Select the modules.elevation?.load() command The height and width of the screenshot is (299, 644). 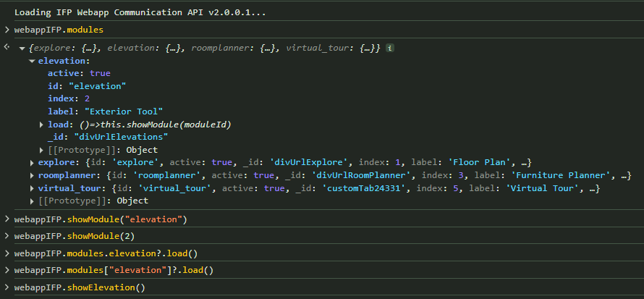point(106,253)
